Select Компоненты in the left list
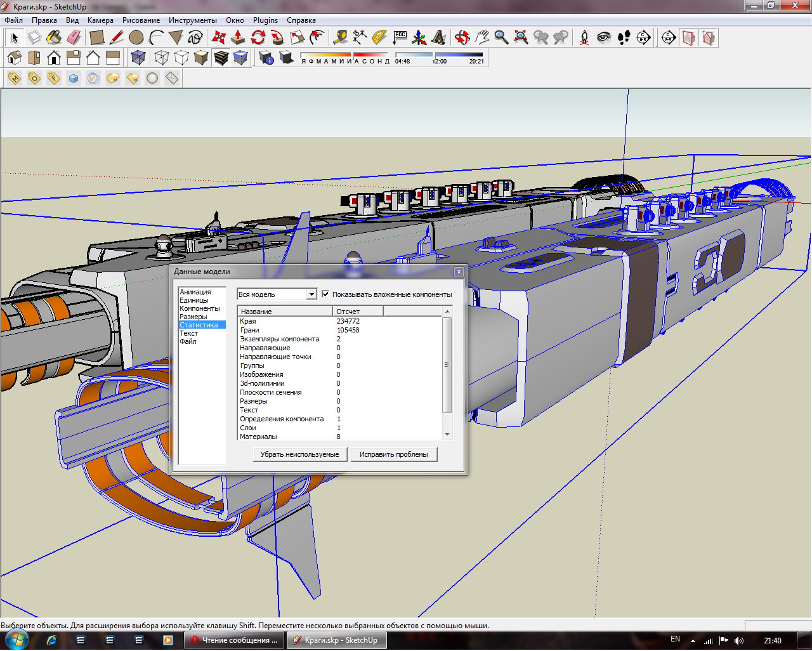 (199, 308)
